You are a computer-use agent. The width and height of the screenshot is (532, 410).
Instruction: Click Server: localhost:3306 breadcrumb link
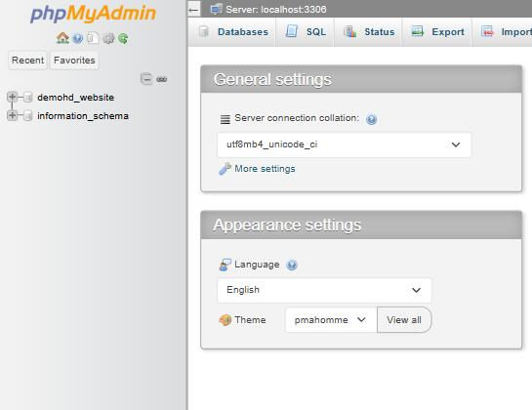point(276,9)
